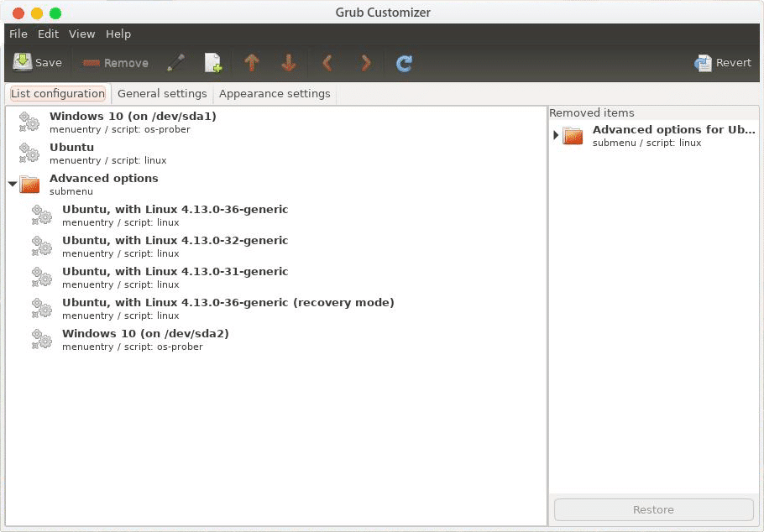Move an entry down with the down-arrow icon
This screenshot has width=764, height=532.
(288, 62)
